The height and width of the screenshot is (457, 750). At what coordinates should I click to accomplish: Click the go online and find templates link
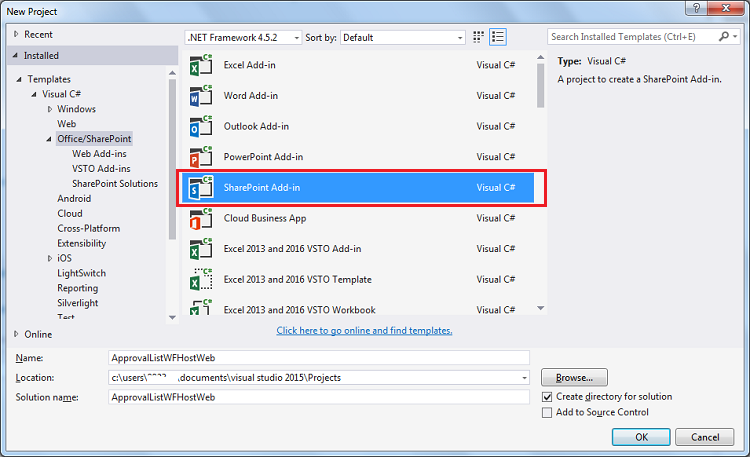(364, 330)
